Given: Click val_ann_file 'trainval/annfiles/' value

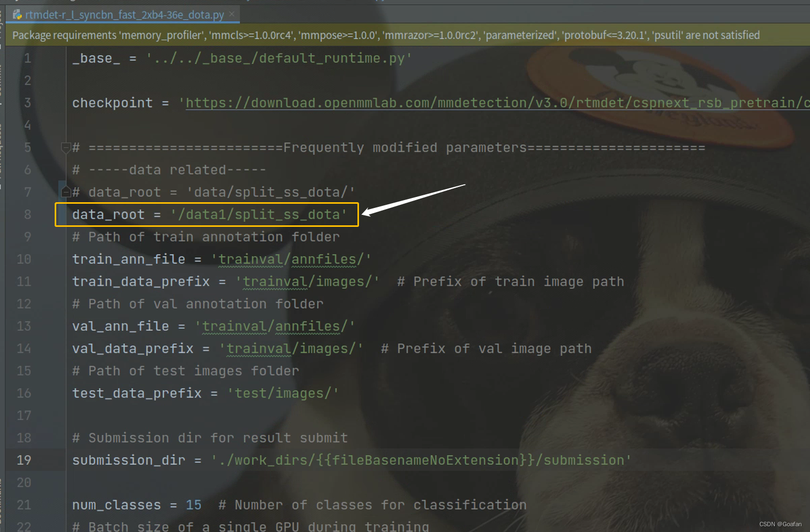Looking at the screenshot, I should click(275, 326).
